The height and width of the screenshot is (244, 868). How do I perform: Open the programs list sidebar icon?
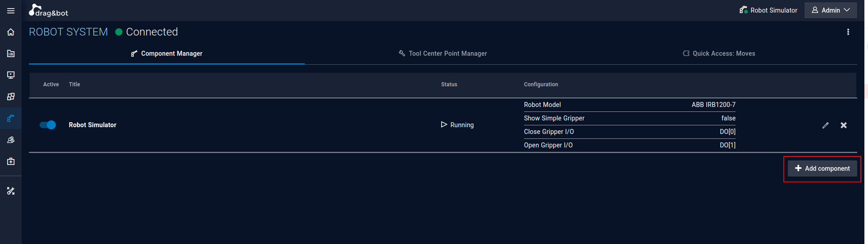click(x=11, y=53)
